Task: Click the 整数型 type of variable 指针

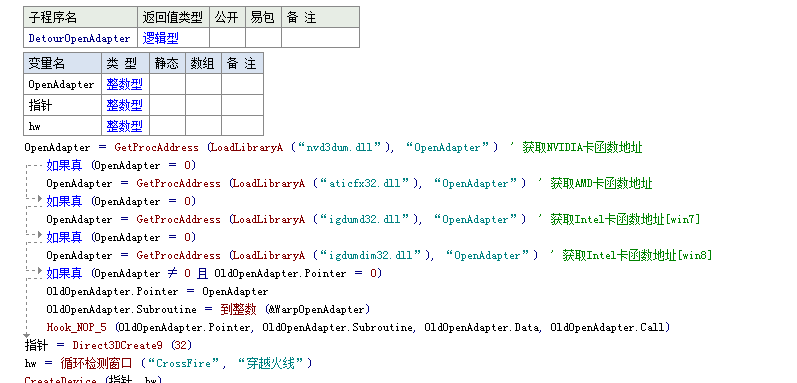Action: pyautogui.click(x=125, y=105)
